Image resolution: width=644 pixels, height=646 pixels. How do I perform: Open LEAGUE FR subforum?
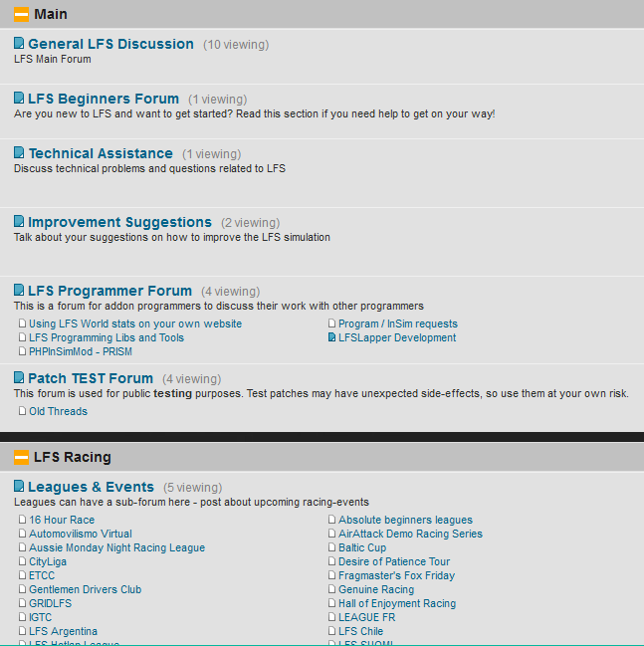366,617
